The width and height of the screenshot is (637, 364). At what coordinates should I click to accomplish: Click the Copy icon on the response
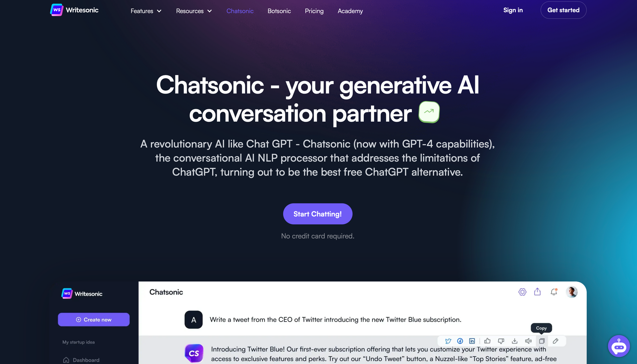541,341
